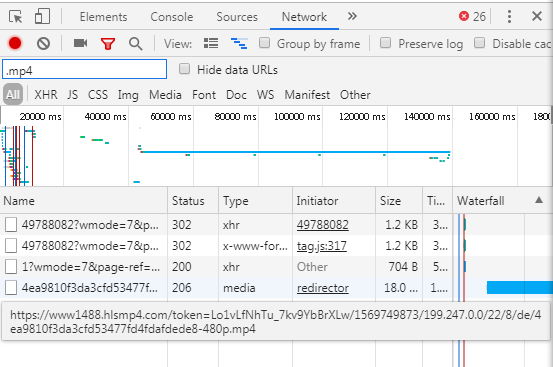The width and height of the screenshot is (553, 367).
Task: Click the 704 B size cell
Action: (x=403, y=267)
